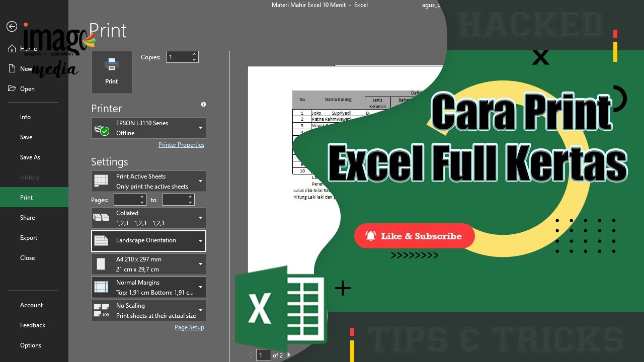Select Share in the backstage menu
The height and width of the screenshot is (362, 644).
[x=34, y=218]
